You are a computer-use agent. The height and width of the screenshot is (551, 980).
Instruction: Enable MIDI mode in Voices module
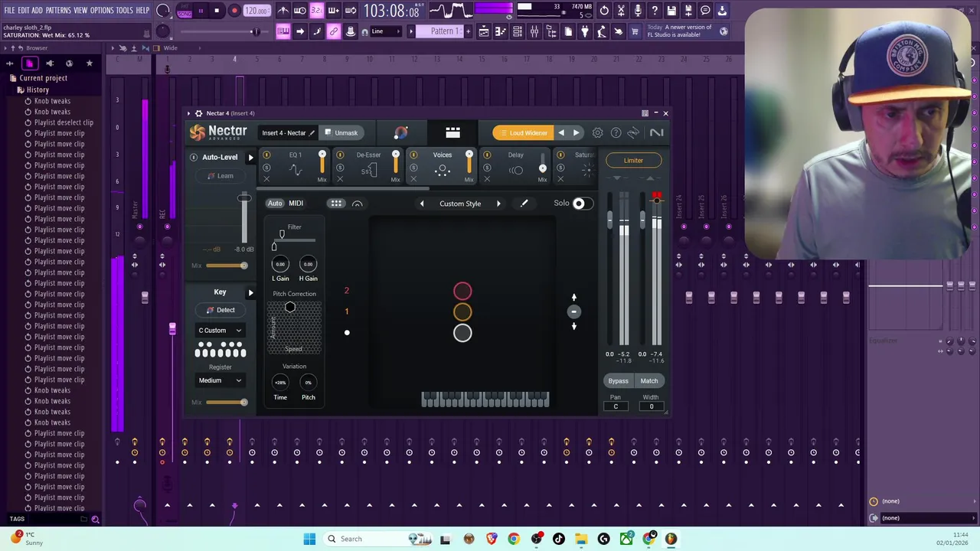(296, 204)
